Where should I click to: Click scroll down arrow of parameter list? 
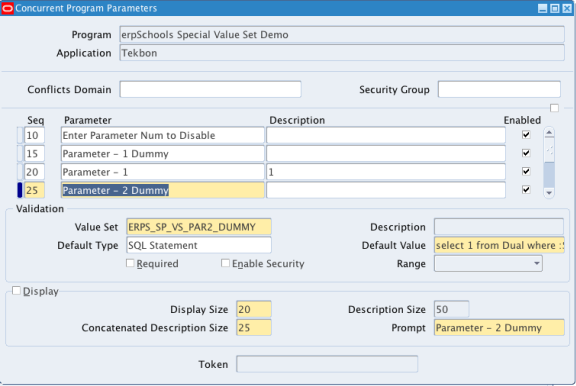(549, 192)
